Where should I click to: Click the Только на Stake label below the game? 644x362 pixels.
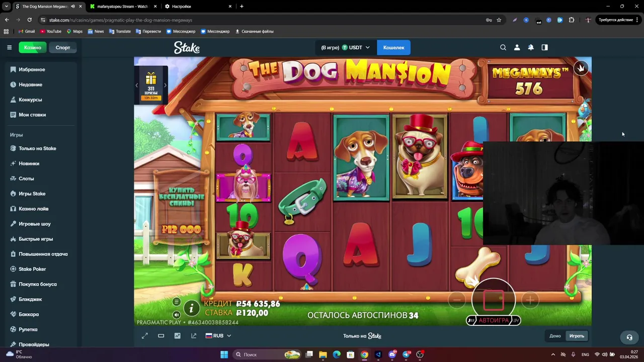362,336
